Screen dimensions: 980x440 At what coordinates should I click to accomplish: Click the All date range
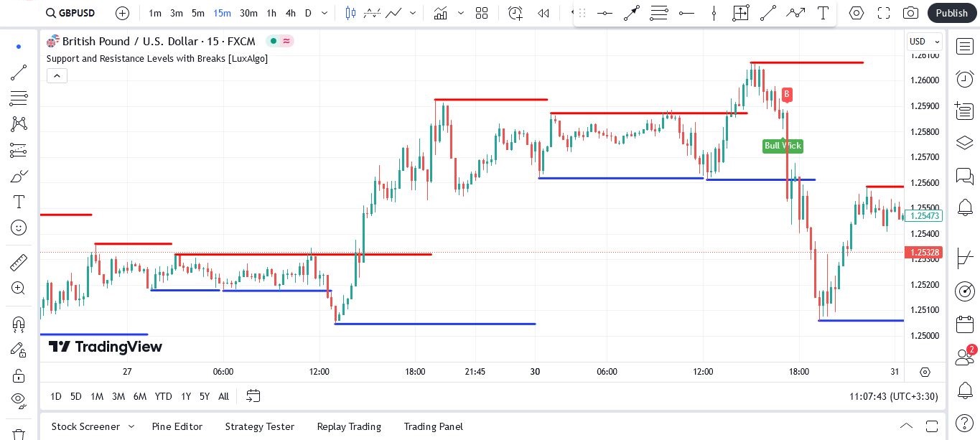(x=224, y=396)
